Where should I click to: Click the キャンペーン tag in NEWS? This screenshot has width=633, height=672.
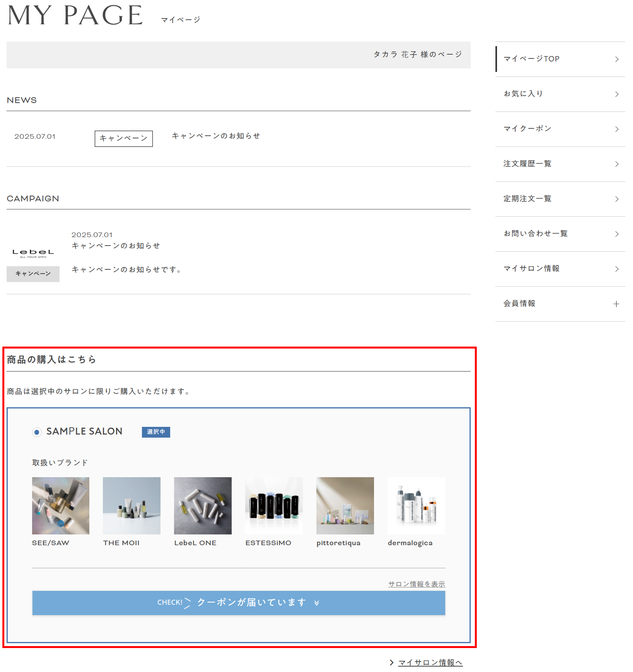click(123, 139)
